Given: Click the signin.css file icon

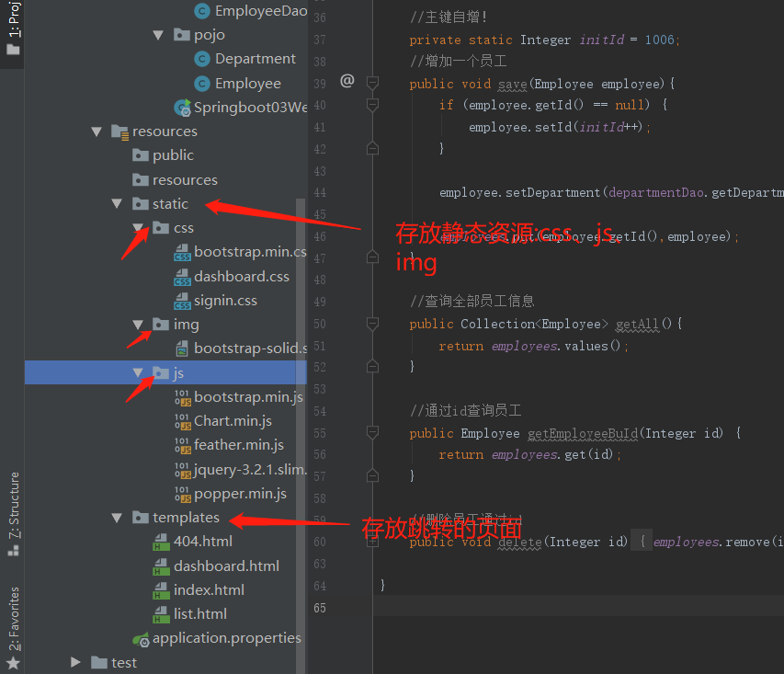Looking at the screenshot, I should pos(182,301).
